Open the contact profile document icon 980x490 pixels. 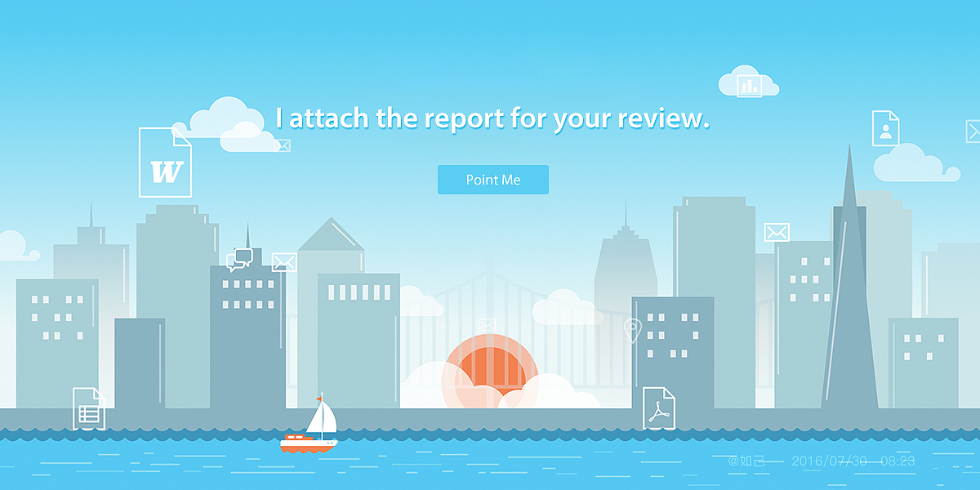pos(885,128)
